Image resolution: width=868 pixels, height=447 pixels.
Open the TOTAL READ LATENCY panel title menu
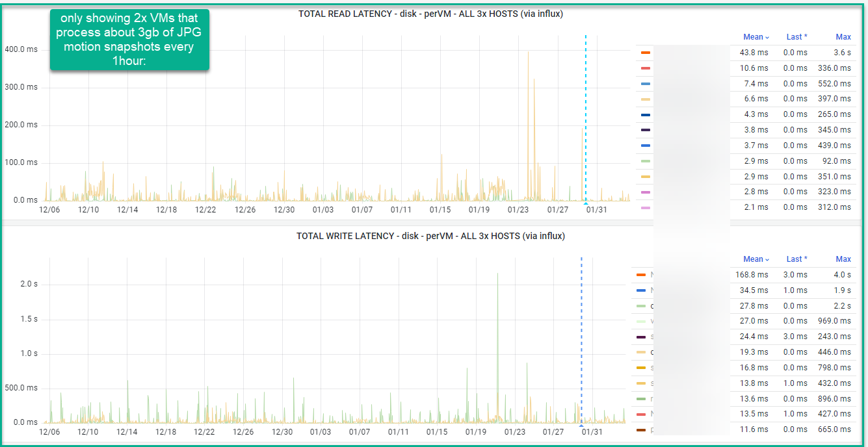click(x=430, y=14)
